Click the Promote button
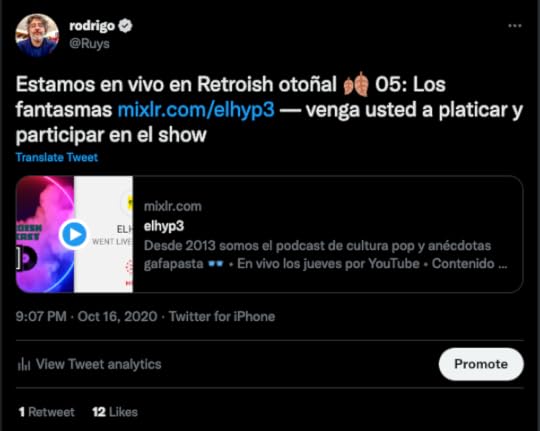 point(481,364)
